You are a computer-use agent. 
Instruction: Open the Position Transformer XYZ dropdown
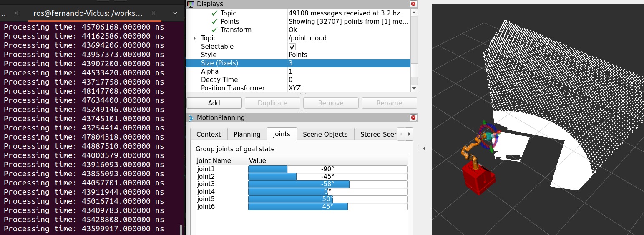(x=348, y=88)
